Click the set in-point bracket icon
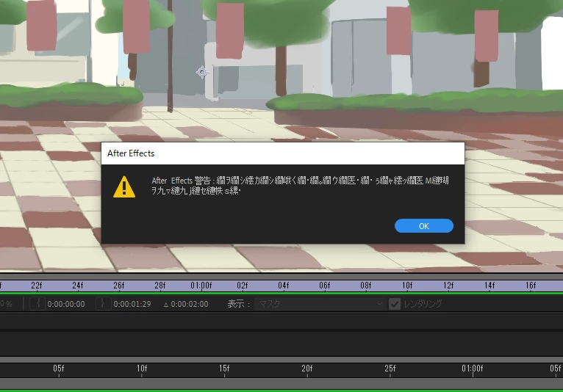563x392 pixels. click(x=37, y=304)
